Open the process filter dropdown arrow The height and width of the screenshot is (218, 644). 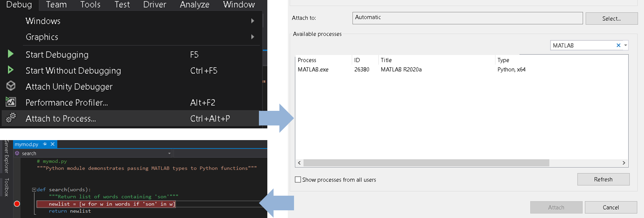(625, 45)
